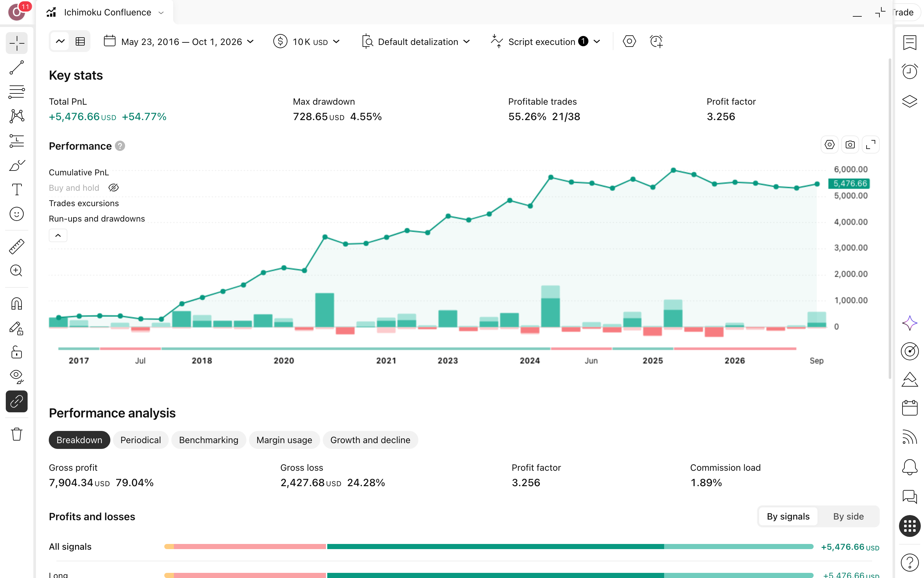The height and width of the screenshot is (578, 924).
Task: Click the trash icon to remove drawings
Action: (17, 434)
